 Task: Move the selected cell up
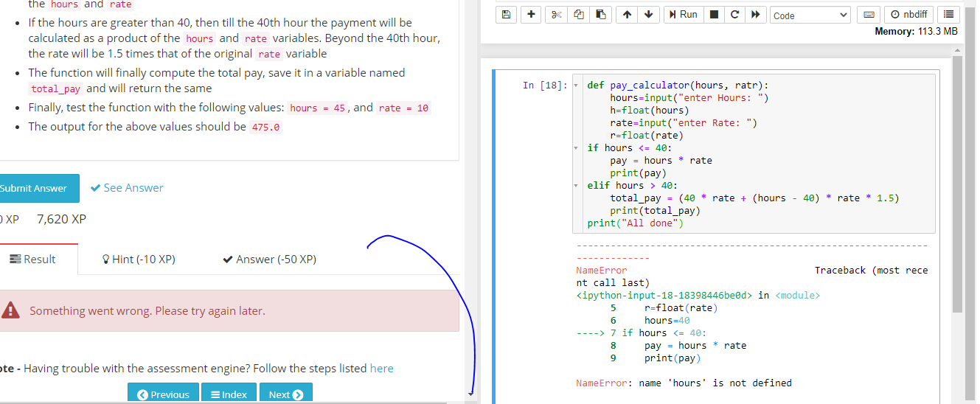pos(625,15)
